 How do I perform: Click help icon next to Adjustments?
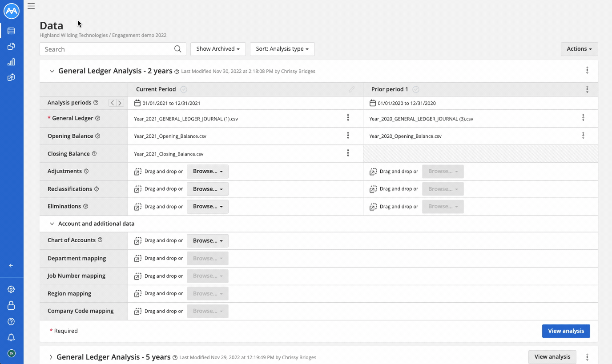click(x=86, y=171)
